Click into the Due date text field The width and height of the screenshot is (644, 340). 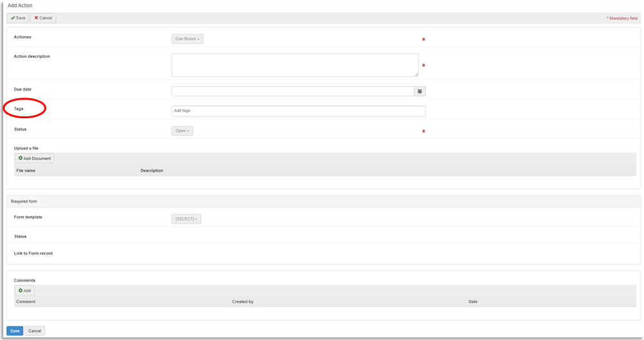292,91
